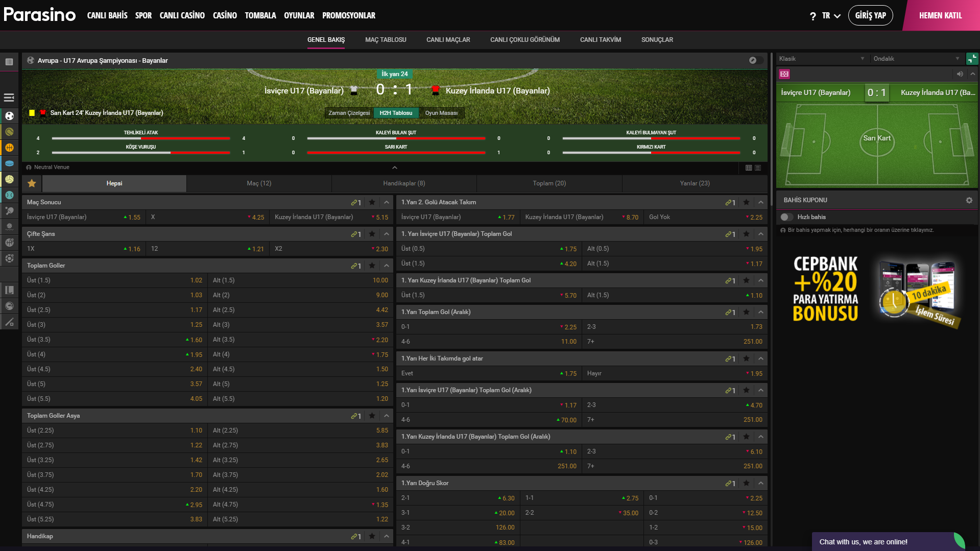Click the HEMEN KATIL signup button

(940, 15)
